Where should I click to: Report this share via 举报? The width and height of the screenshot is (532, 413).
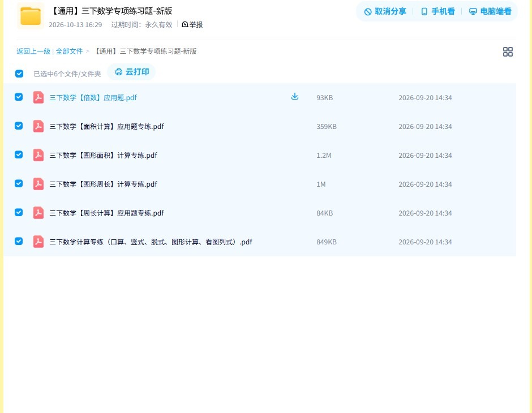[192, 25]
